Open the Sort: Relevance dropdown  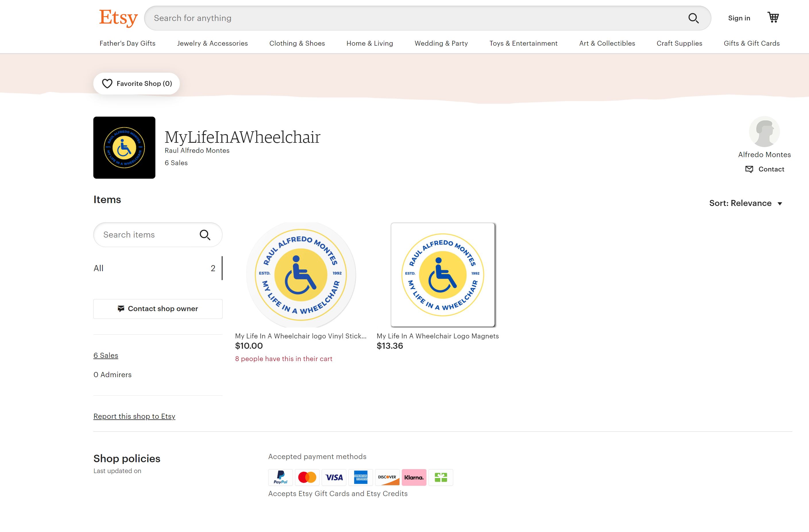tap(746, 203)
